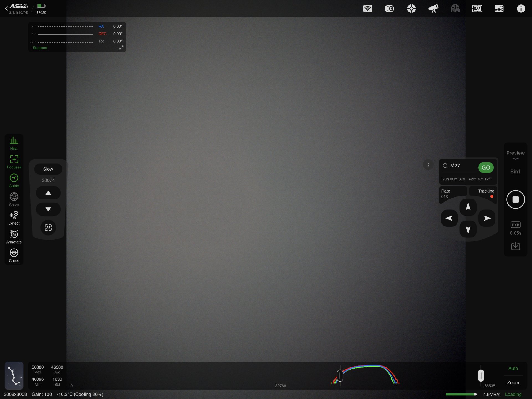Move focuser down with down arrow
532x399 pixels.
tap(48, 209)
